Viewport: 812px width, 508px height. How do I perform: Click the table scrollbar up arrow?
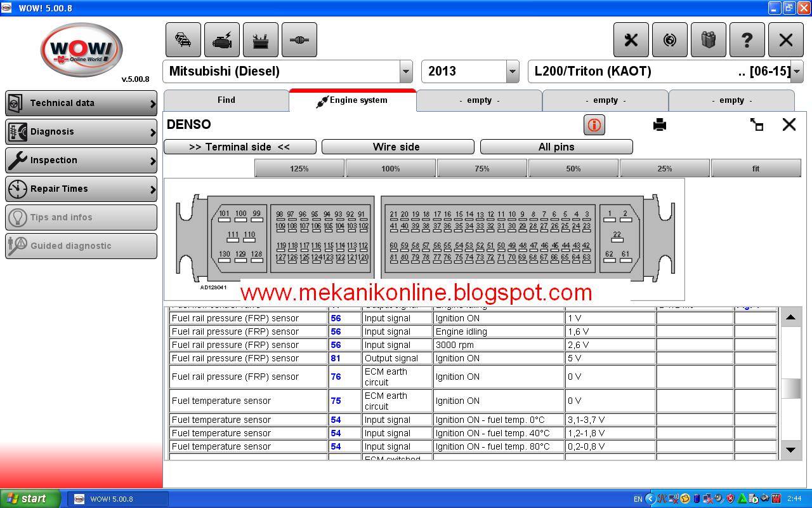[x=790, y=317]
